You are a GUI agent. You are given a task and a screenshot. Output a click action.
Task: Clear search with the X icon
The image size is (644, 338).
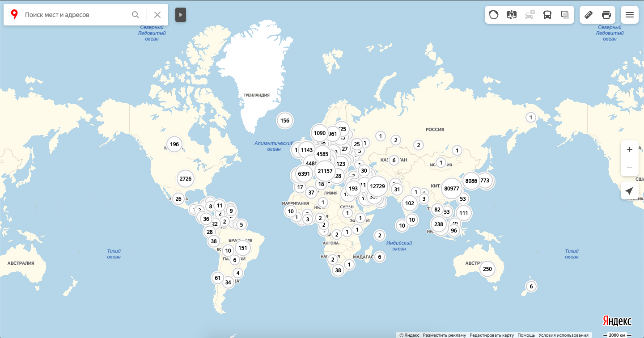point(157,15)
